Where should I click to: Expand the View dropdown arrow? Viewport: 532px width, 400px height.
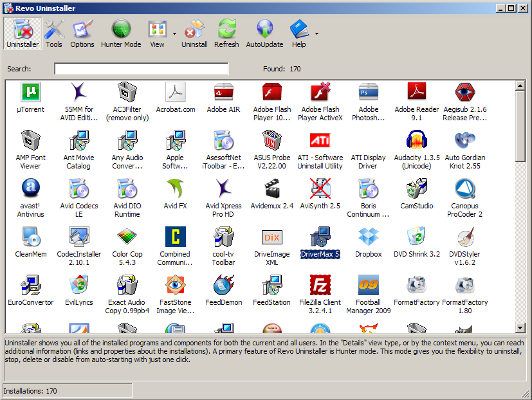(x=174, y=33)
